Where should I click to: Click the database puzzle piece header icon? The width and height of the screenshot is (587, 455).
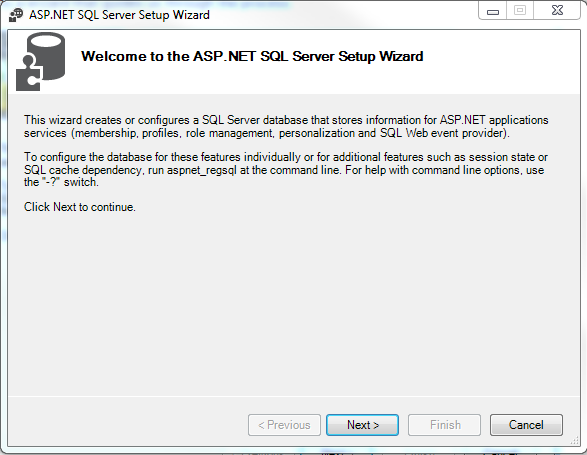[x=40, y=61]
